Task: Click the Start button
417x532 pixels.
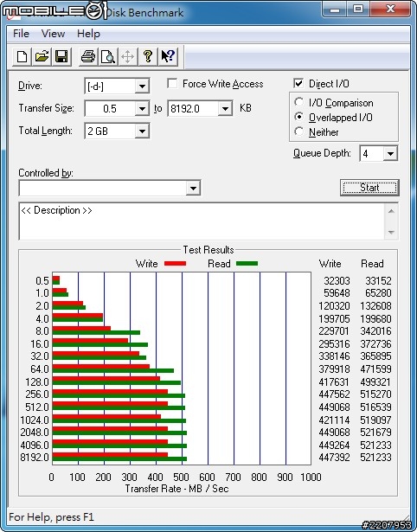Action: click(x=369, y=188)
